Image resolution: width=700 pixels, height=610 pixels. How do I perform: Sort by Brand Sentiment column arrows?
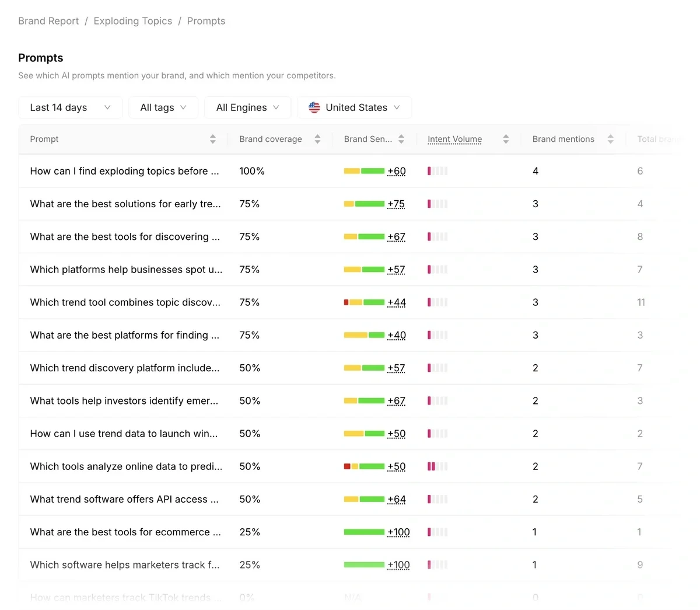click(401, 139)
